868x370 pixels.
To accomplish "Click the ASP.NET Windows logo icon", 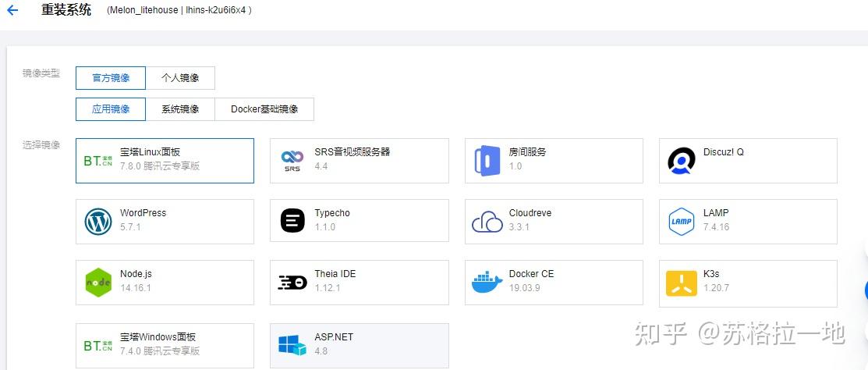I will pos(292,345).
